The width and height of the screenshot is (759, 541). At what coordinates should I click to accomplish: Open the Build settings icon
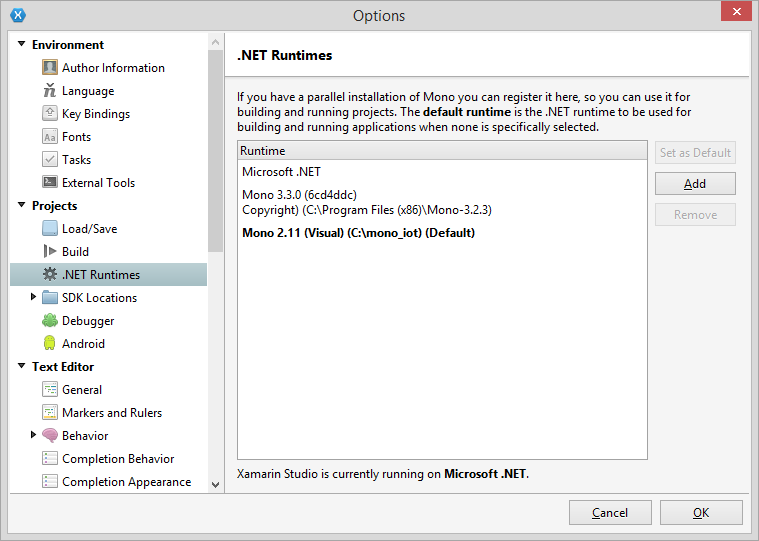49,251
